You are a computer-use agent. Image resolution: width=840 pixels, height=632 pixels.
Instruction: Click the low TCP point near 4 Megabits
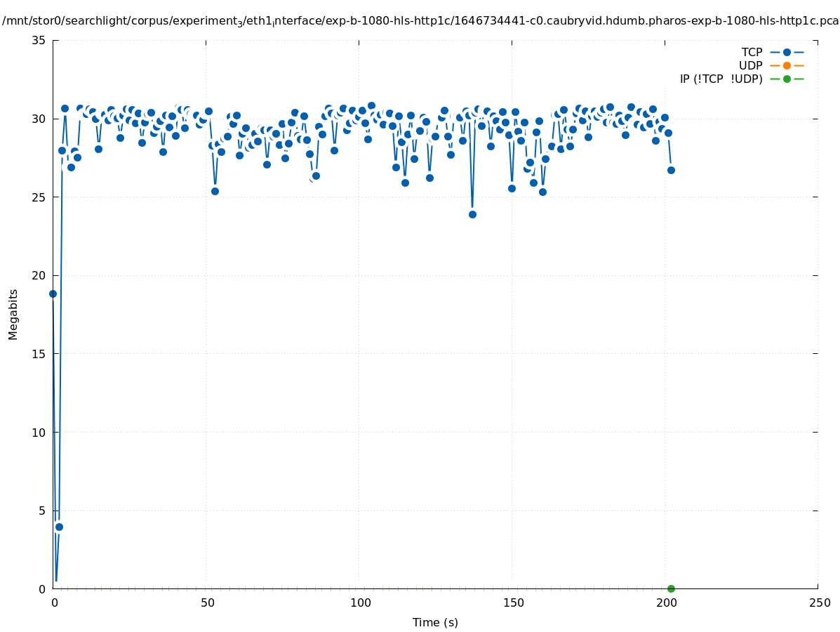coord(59,527)
